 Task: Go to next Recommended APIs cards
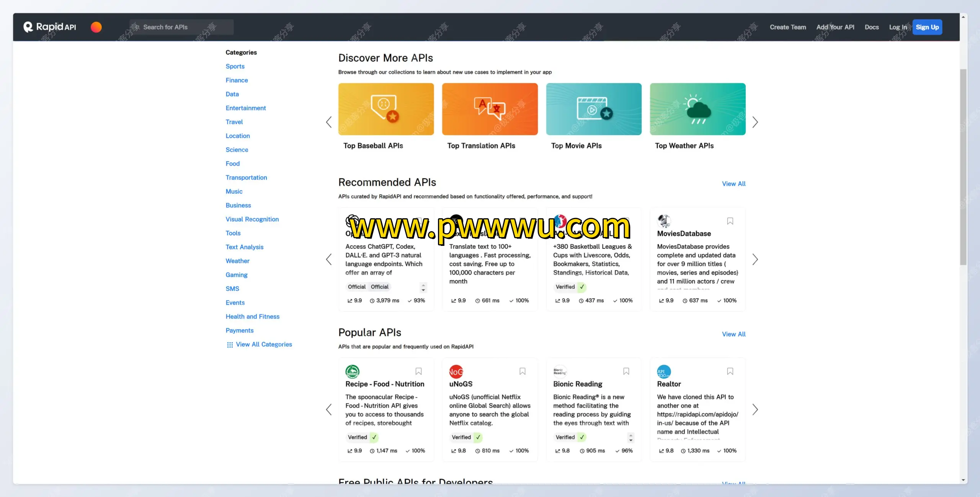755,259
